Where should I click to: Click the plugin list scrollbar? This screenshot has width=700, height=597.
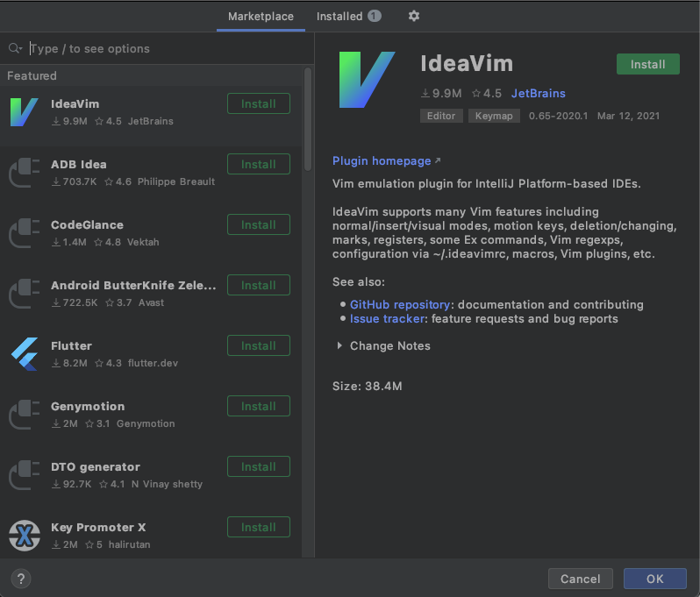click(x=308, y=119)
